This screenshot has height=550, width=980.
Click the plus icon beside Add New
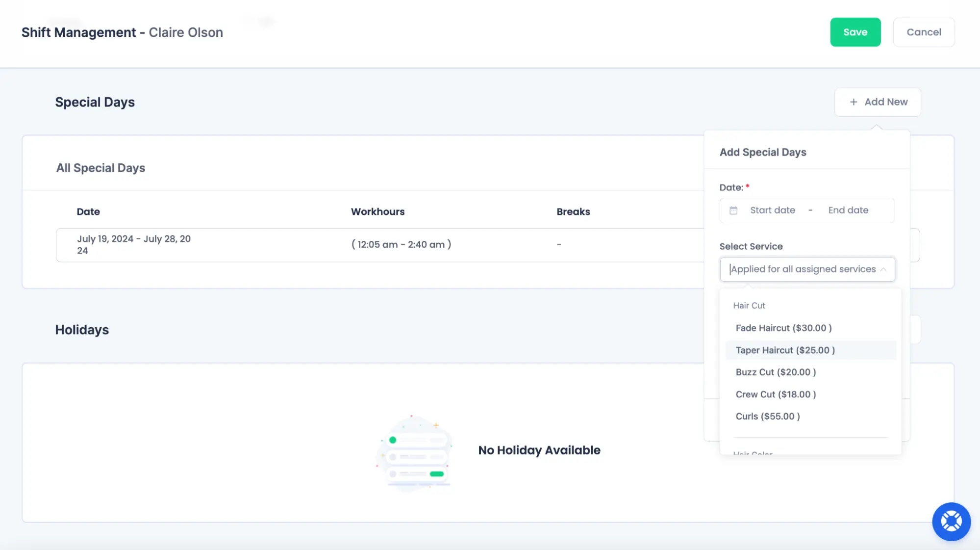click(x=853, y=102)
